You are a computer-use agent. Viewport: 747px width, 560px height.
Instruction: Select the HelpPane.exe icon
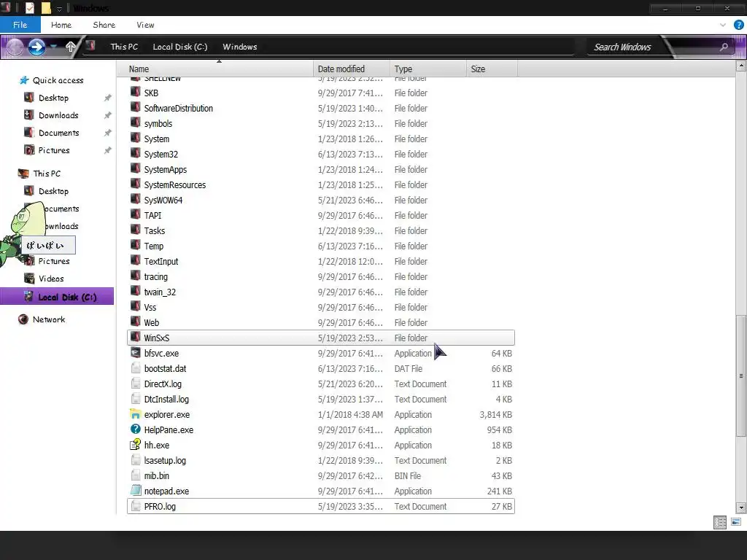[x=135, y=429]
